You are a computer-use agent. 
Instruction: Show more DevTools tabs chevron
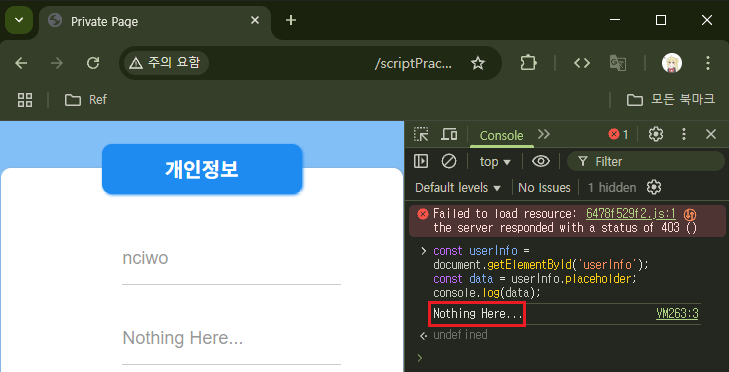click(x=543, y=134)
